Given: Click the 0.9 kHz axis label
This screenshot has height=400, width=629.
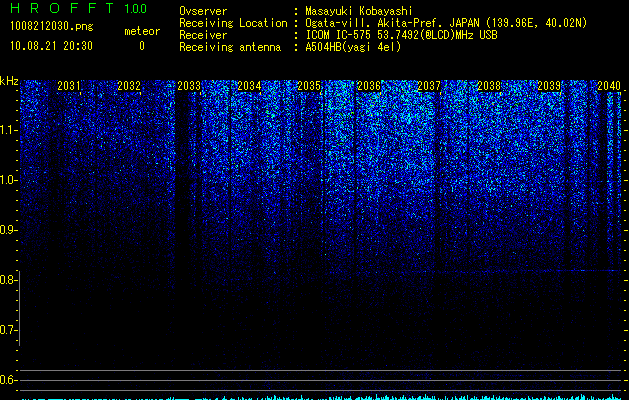Looking at the screenshot, I should pos(9,230).
